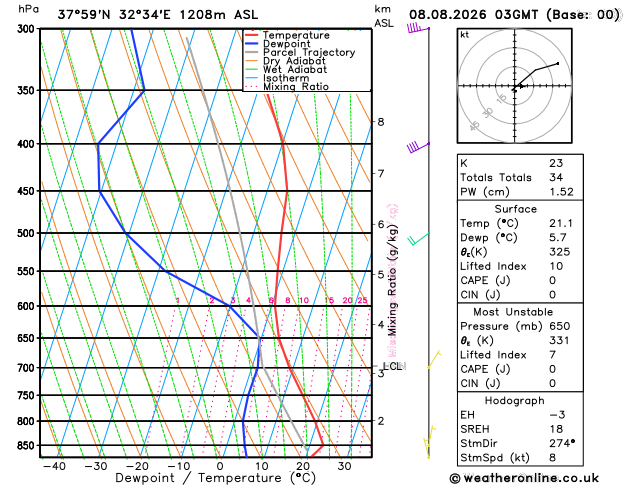The width and height of the screenshot is (629, 486).
Task: Click the hPa unit label
Action: pos(28,9)
